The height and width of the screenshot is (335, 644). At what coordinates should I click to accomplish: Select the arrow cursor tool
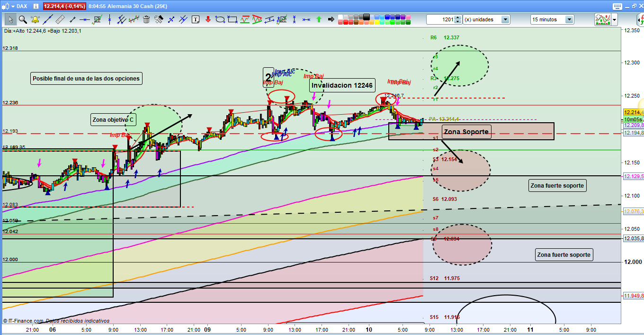(10, 19)
